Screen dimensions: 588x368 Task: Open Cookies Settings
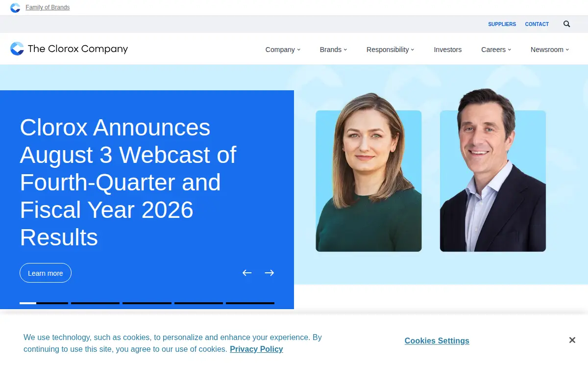coord(437,341)
